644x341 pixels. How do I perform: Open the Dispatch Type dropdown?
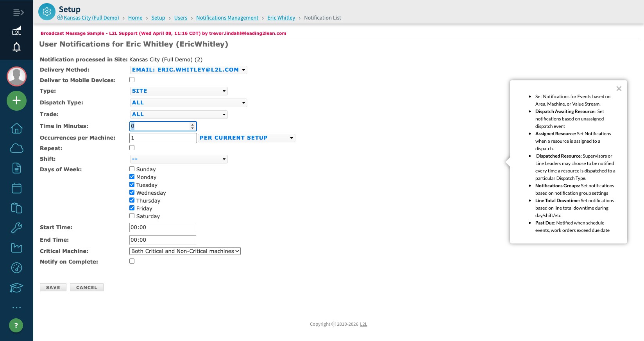pos(189,103)
